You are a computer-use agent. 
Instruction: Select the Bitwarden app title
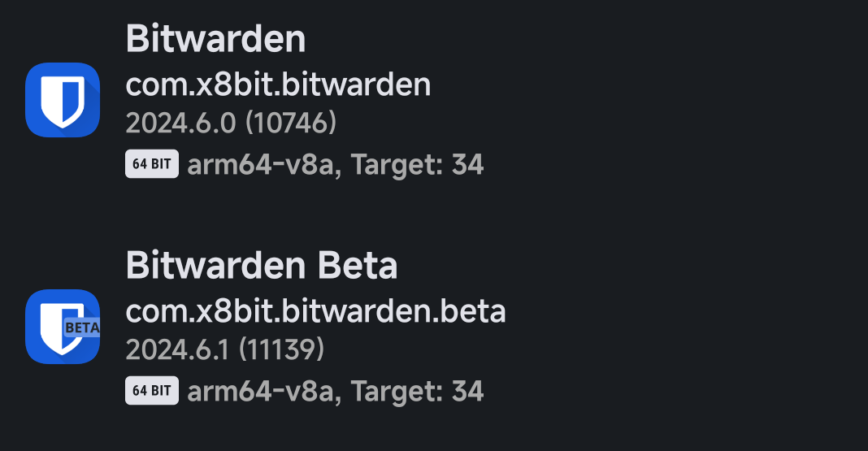tap(215, 39)
